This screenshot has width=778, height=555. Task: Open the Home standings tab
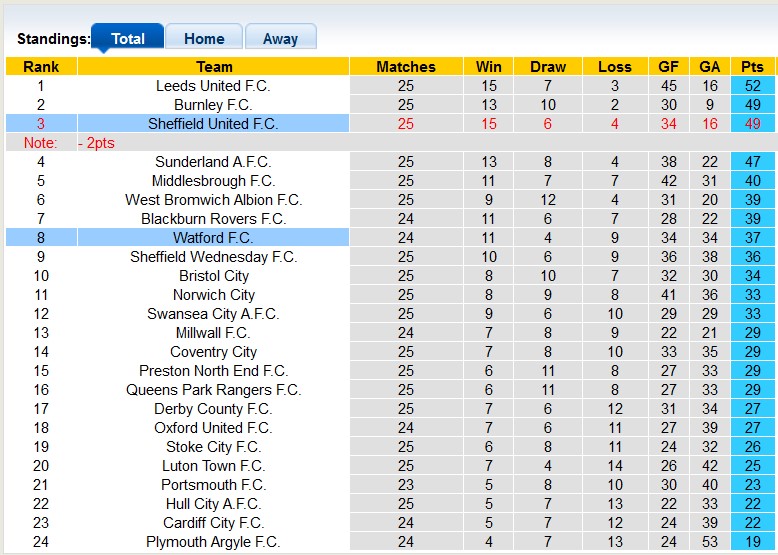point(204,39)
